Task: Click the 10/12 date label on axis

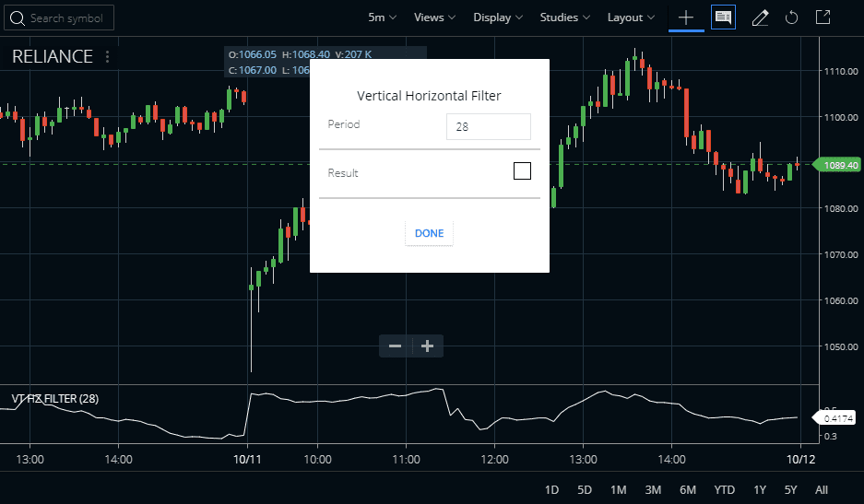Action: pos(800,460)
